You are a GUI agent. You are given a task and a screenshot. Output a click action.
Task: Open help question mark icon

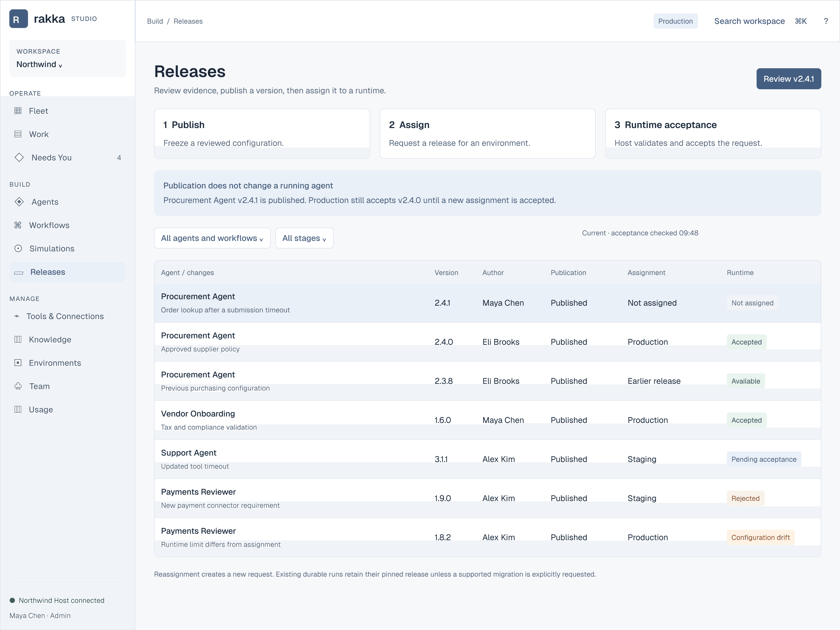[826, 21]
